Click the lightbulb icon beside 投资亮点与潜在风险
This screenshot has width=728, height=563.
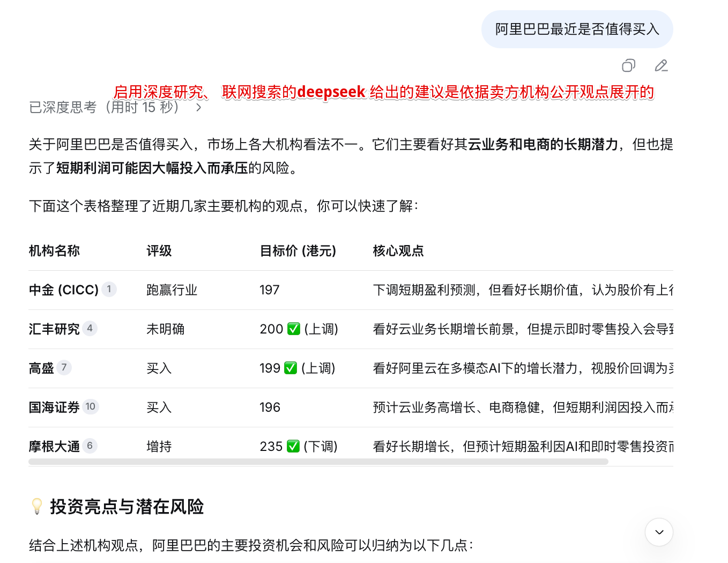click(x=37, y=506)
